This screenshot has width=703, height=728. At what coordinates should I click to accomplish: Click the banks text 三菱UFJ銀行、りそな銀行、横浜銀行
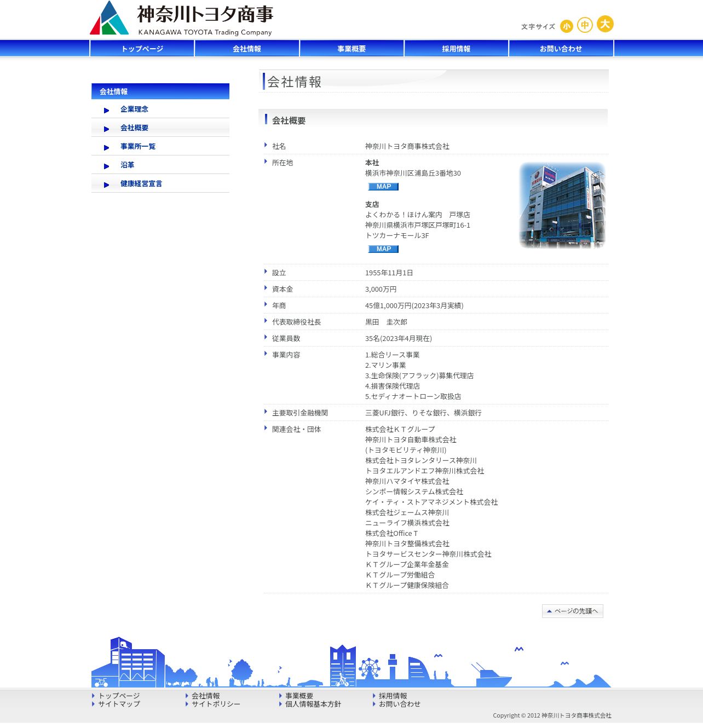click(423, 413)
